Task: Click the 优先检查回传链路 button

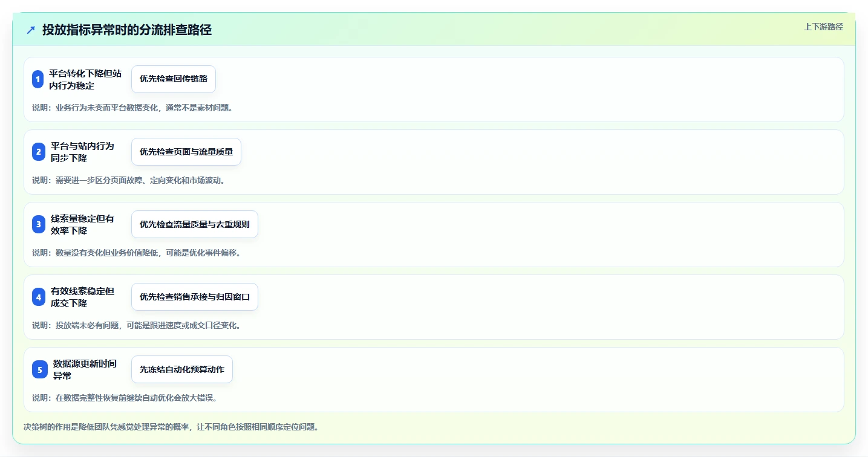Action: pos(174,79)
